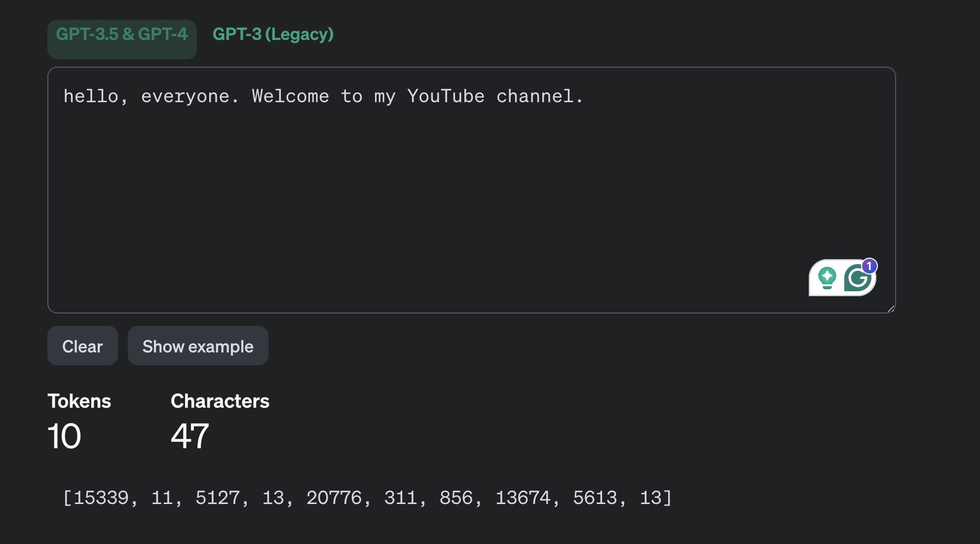
Task: Click token ID 13674 in the output
Action: [x=523, y=498]
